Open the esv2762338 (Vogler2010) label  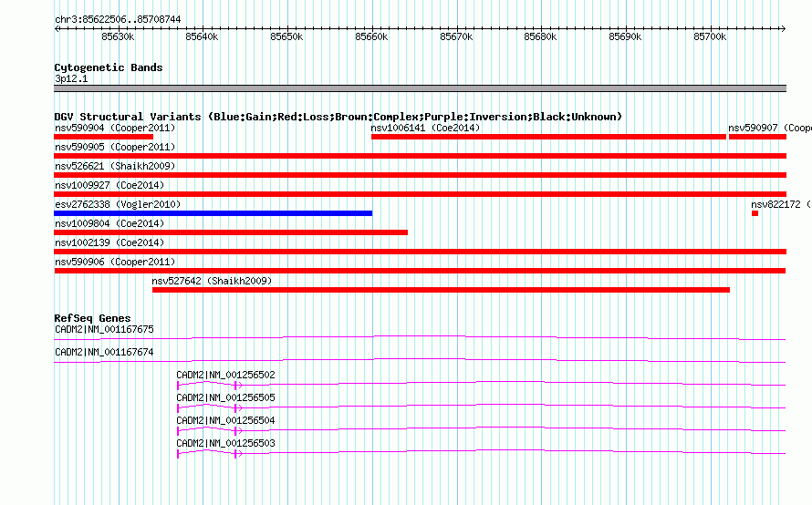tap(118, 204)
